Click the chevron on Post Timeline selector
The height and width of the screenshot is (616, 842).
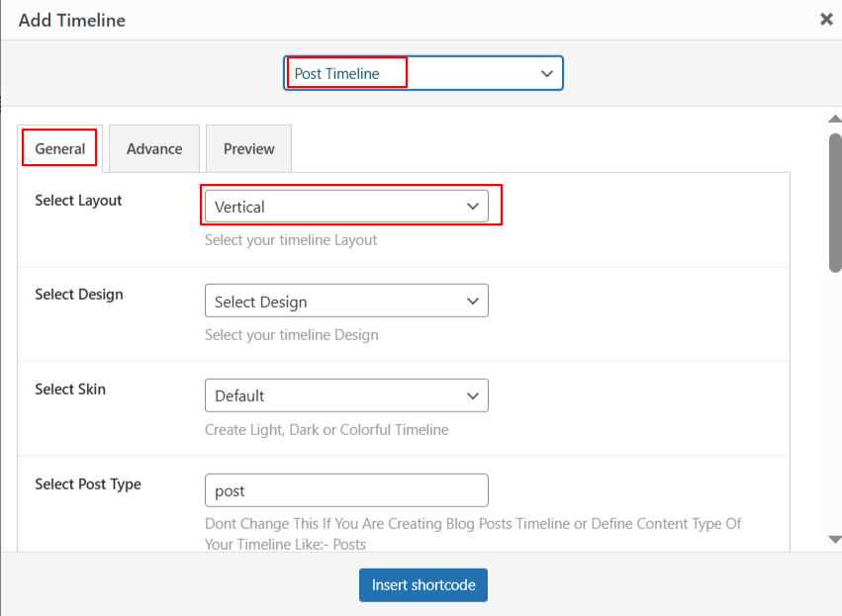[546, 74]
